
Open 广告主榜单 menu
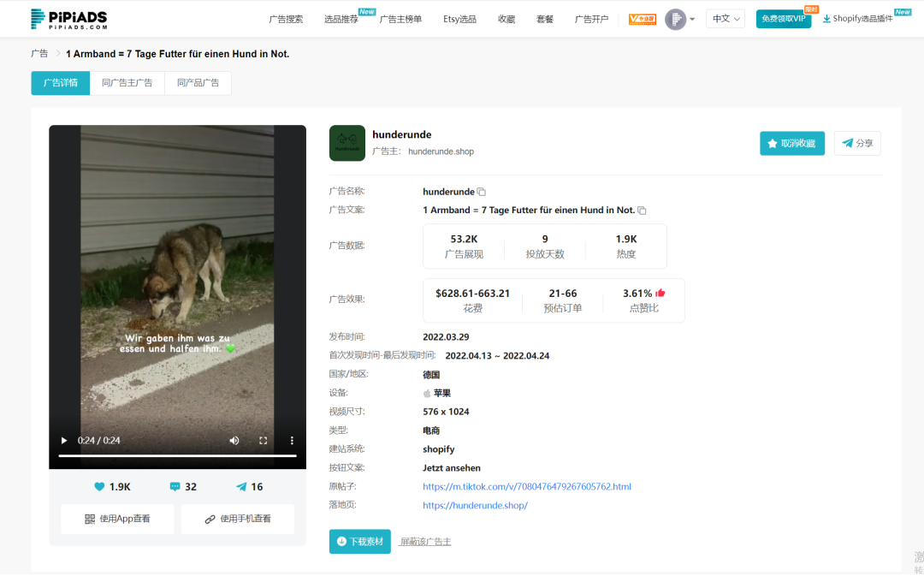coord(400,19)
